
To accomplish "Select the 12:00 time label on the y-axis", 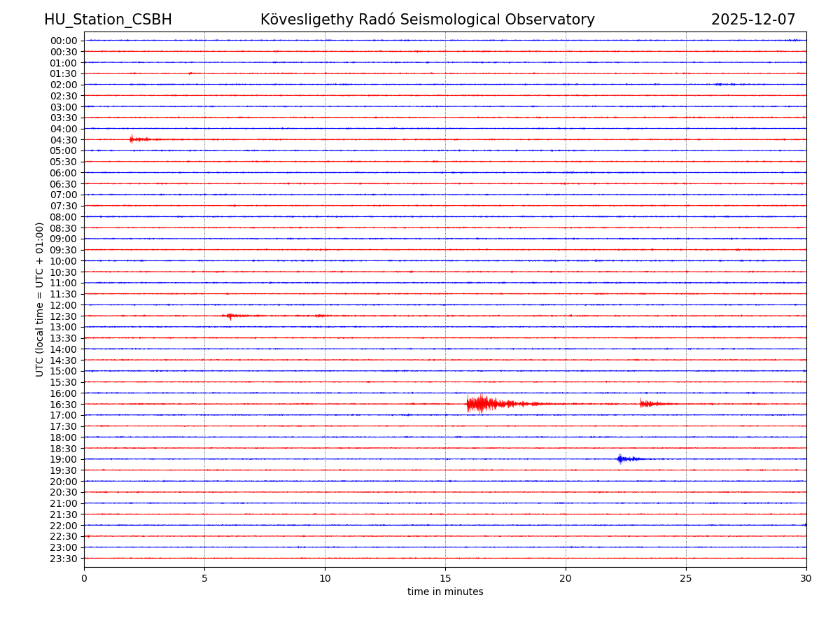I will (x=64, y=305).
